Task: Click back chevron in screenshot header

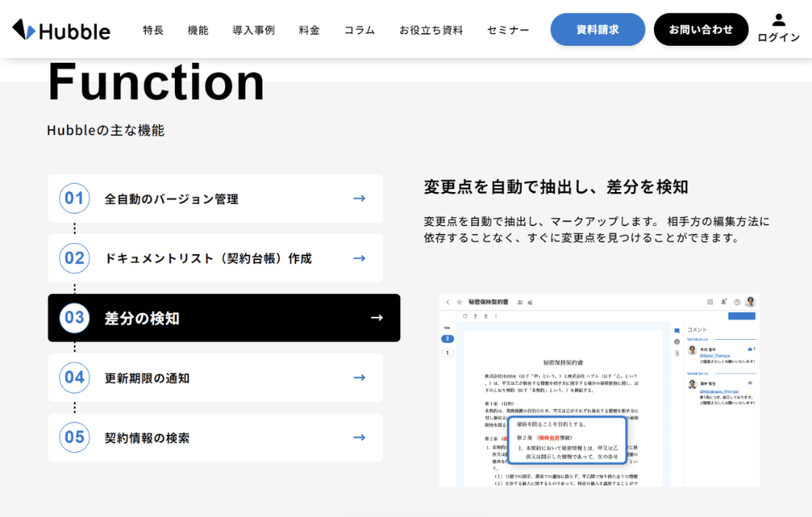Action: [x=448, y=302]
